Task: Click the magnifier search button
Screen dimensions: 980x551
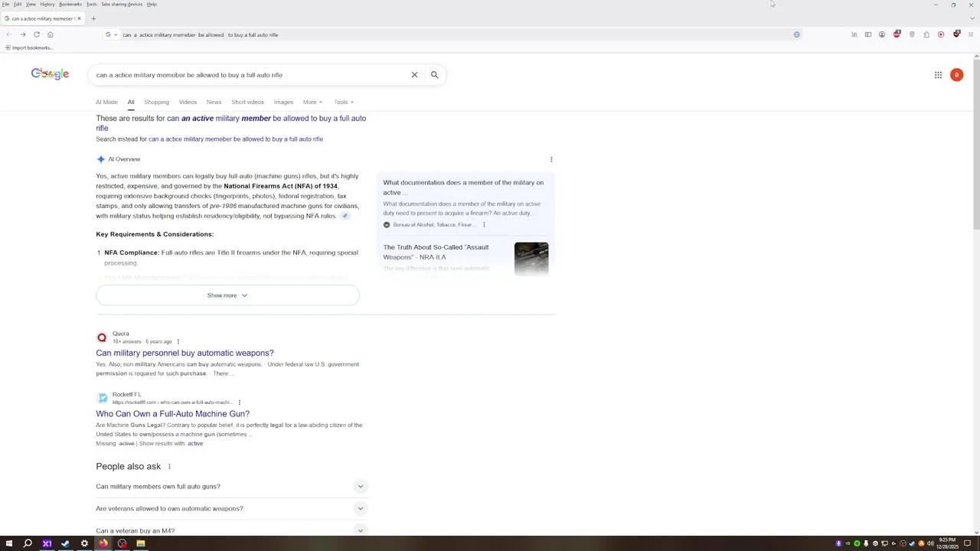Action: tap(434, 75)
